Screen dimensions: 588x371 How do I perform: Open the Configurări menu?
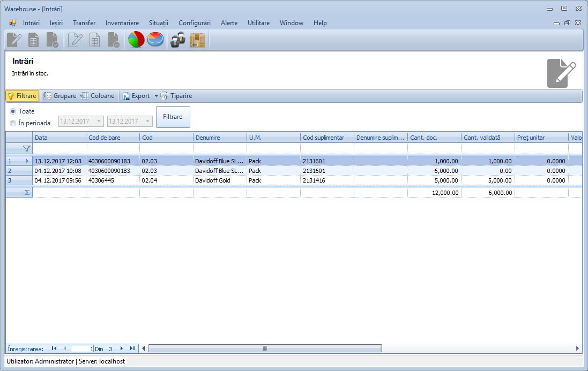194,23
